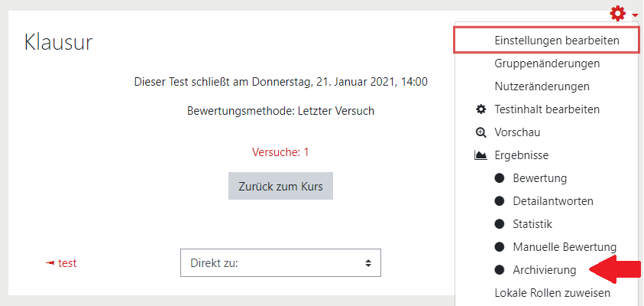Open the red gear actions menu
Viewport: 644px width, 306px height.
click(618, 14)
